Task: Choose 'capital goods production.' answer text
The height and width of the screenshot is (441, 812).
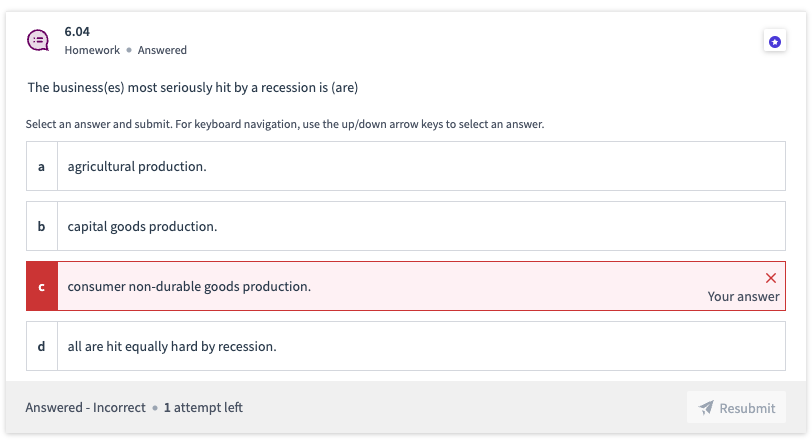Action: pos(142,226)
